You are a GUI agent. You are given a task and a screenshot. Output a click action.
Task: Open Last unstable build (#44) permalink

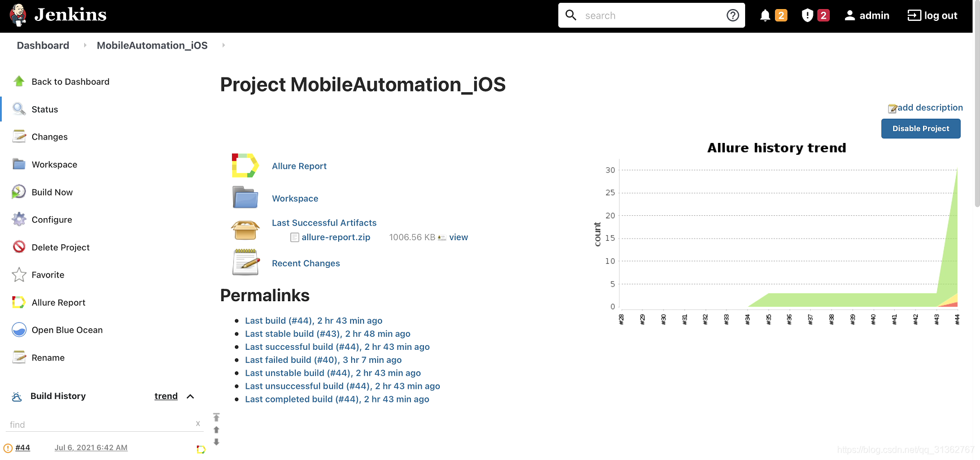pos(333,373)
